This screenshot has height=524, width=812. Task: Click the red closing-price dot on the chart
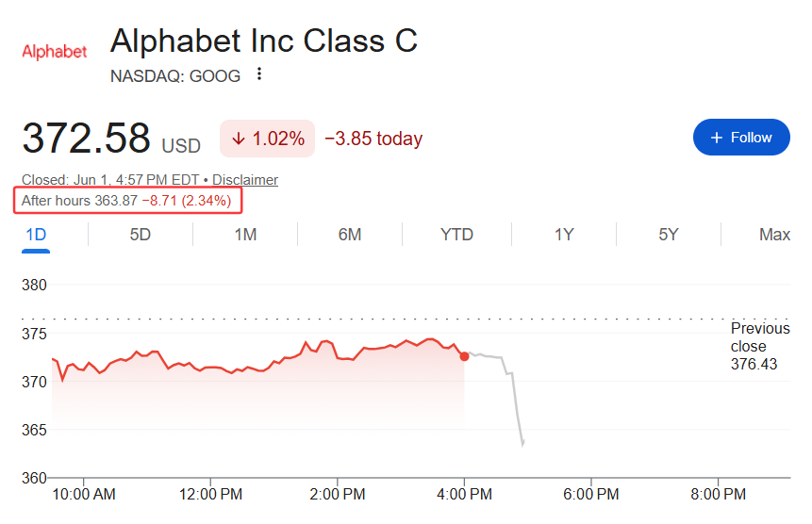(x=464, y=356)
